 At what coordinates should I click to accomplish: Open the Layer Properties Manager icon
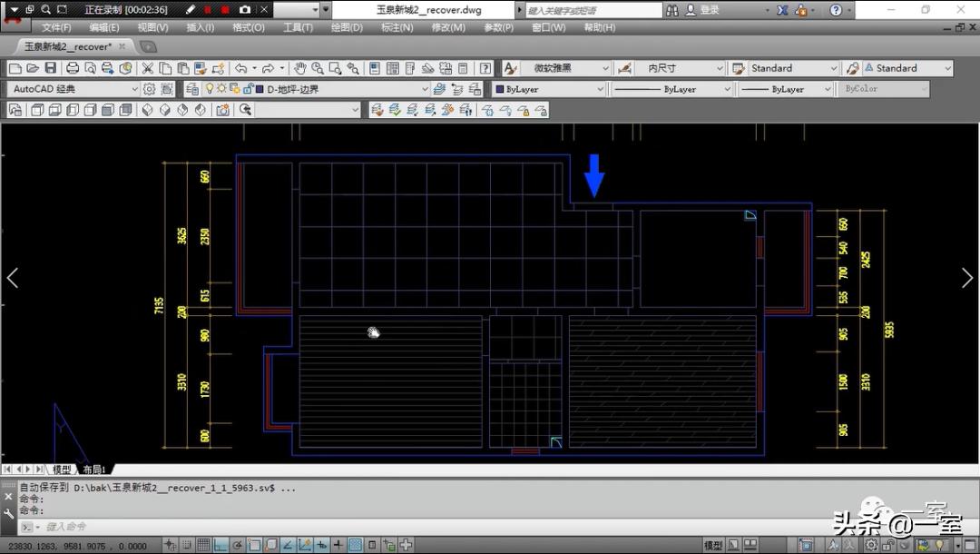pyautogui.click(x=191, y=89)
